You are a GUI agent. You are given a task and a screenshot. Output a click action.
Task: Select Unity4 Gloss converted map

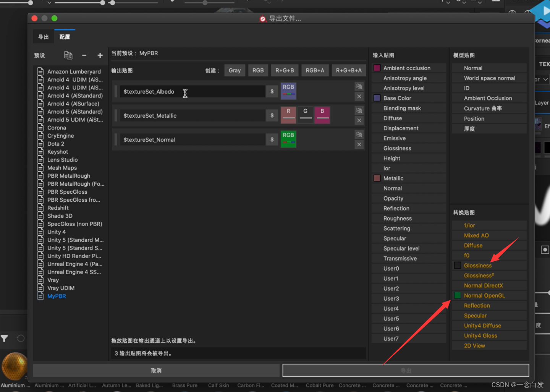[489, 336]
